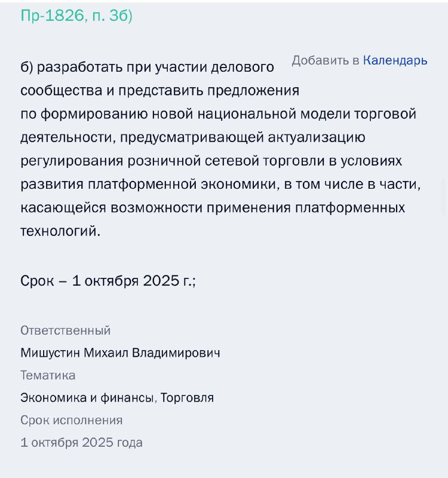Click the 1 октября 2025 года value
Screen dimensions: 448x478
(x=81, y=443)
